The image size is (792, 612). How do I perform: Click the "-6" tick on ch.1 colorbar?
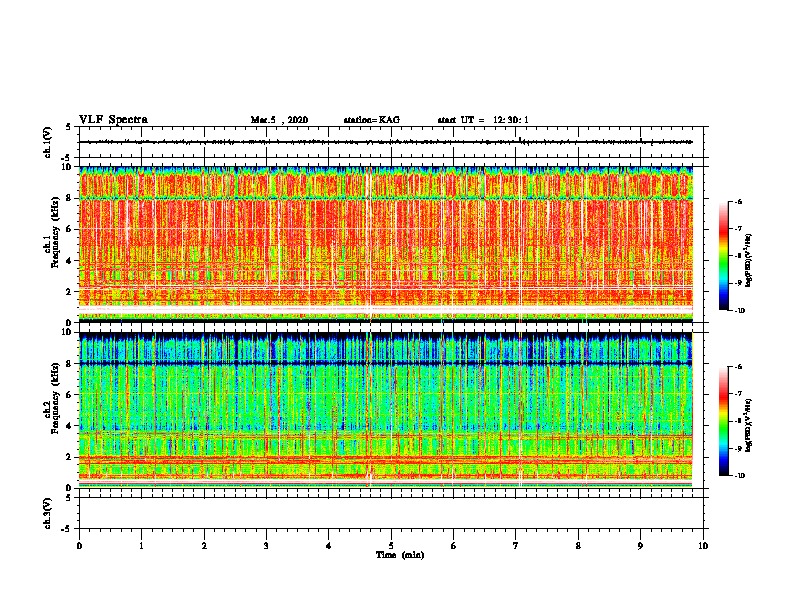pyautogui.click(x=738, y=202)
